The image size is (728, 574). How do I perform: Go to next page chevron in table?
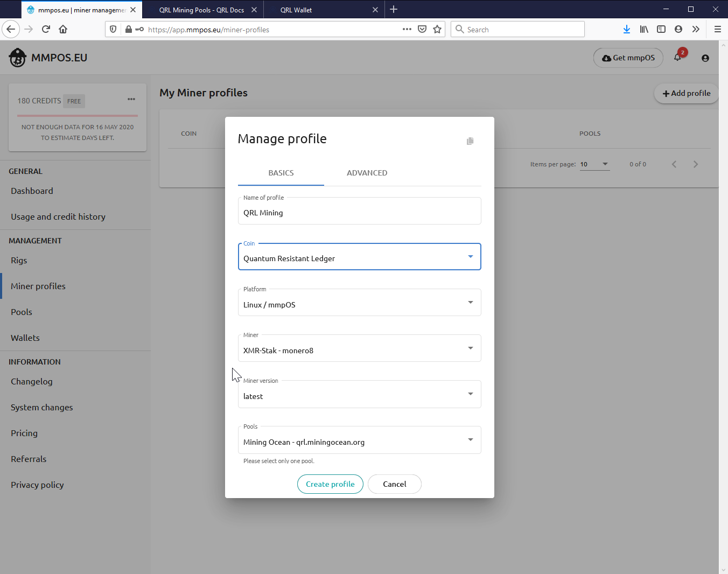[696, 164]
